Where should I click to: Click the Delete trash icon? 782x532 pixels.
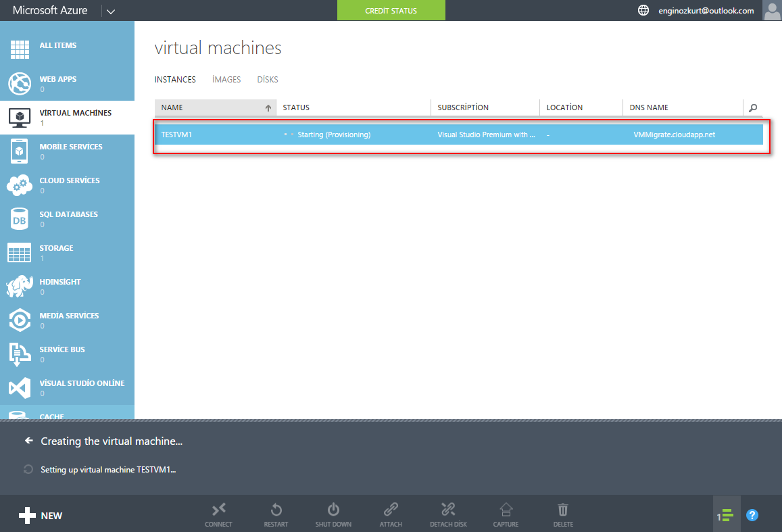pos(563,510)
